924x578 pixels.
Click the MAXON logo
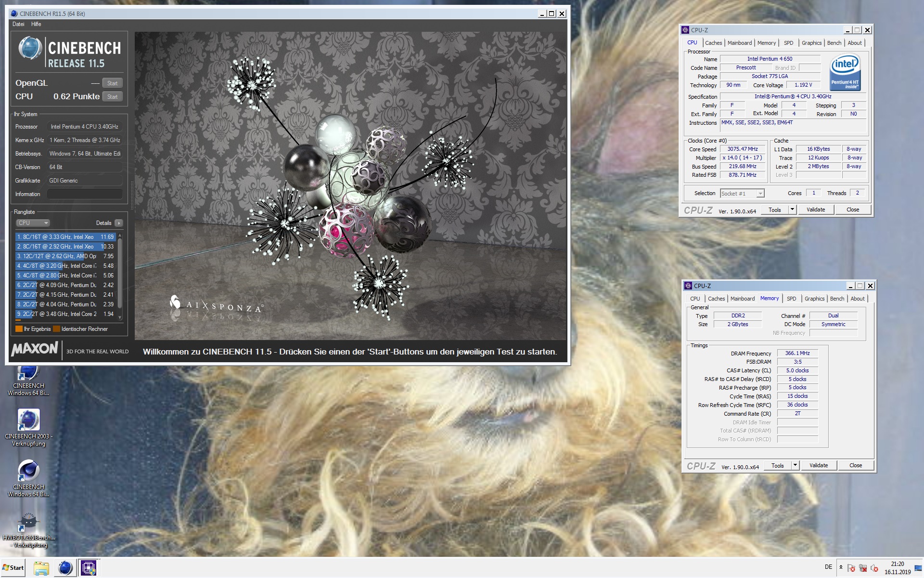[x=35, y=348]
